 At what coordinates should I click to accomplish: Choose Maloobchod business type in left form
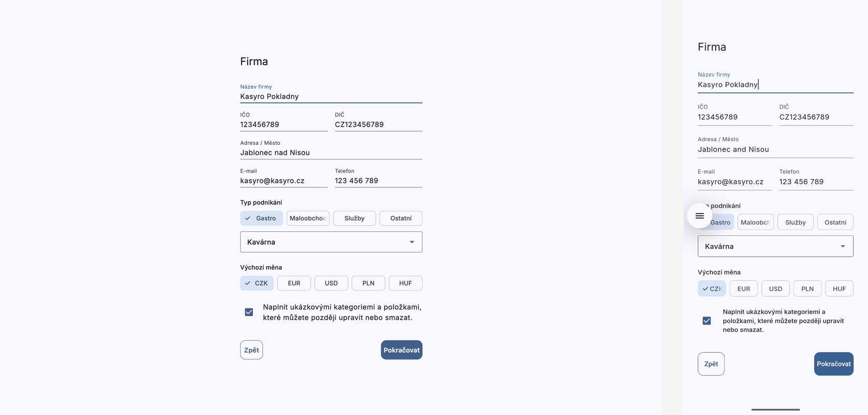pos(307,218)
